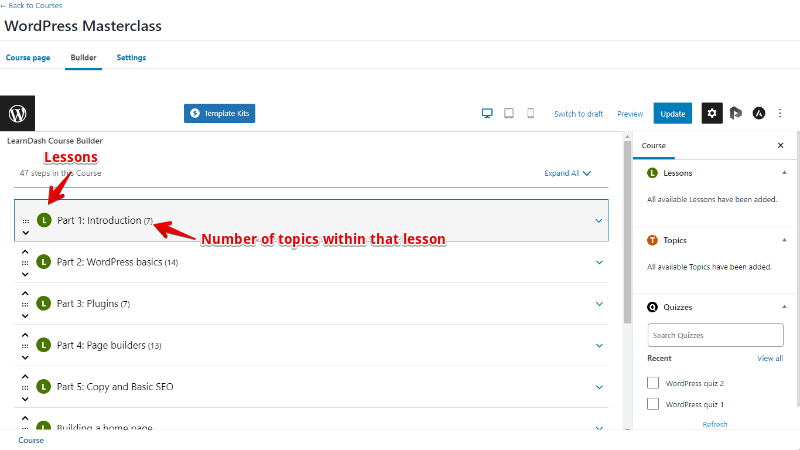The image size is (800, 450).
Task: Click green L icon of Part 3: Plugins
Action: coord(44,304)
